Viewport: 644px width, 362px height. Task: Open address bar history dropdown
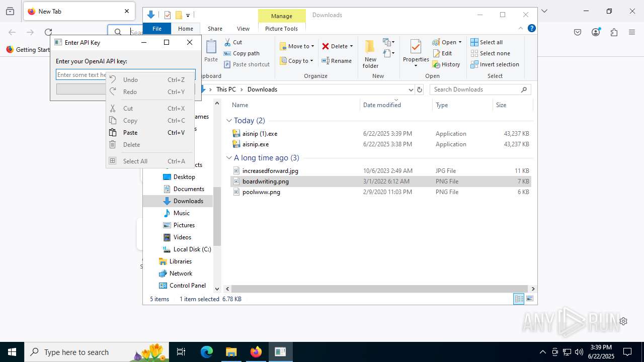[411, 89]
